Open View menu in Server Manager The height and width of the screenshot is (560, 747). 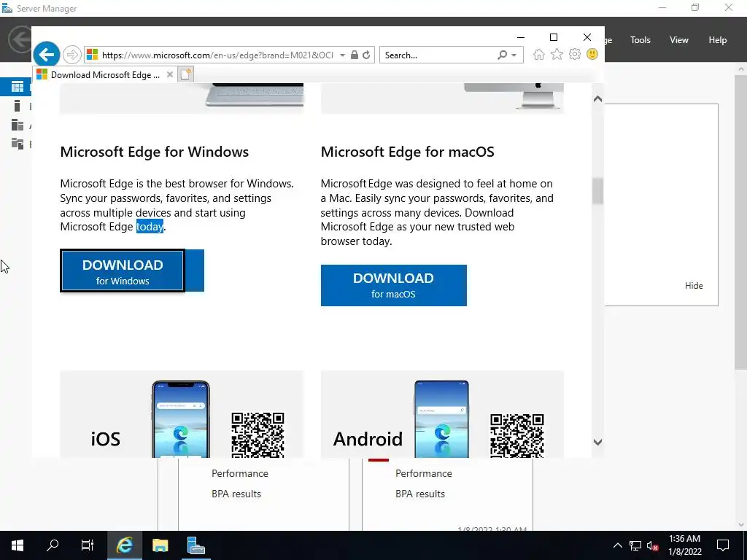(679, 40)
